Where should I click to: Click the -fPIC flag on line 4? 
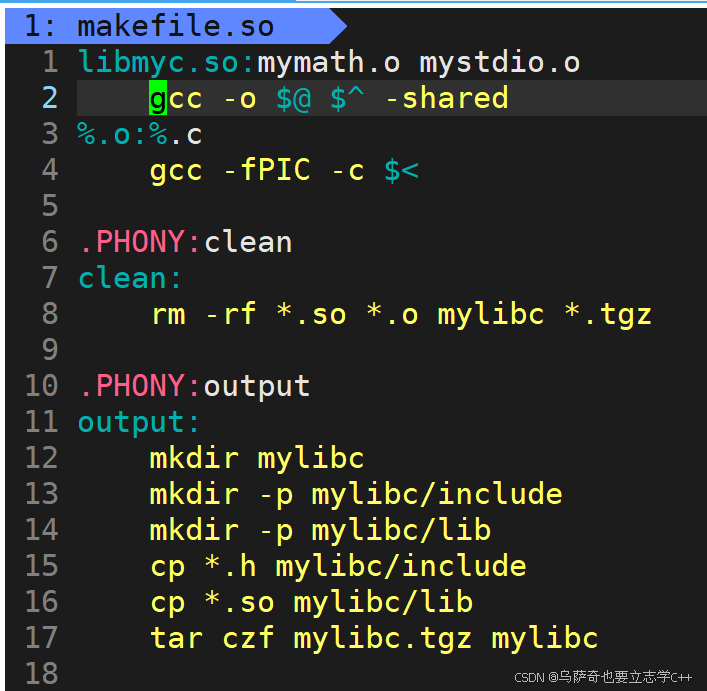tap(267, 170)
